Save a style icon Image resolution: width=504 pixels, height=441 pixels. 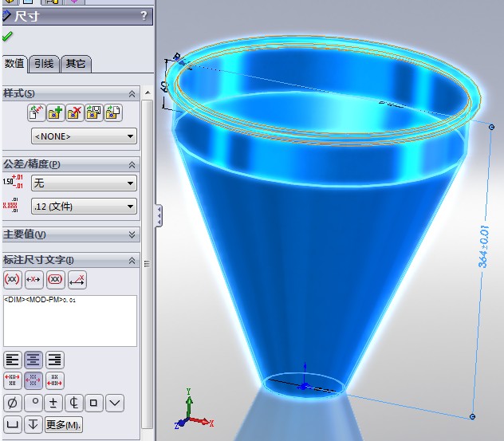[94, 112]
